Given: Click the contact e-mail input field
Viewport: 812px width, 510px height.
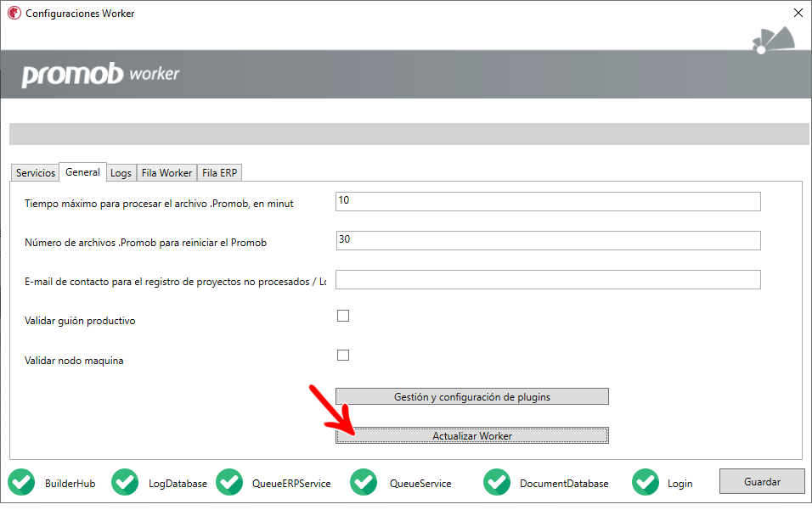Looking at the screenshot, I should (548, 279).
